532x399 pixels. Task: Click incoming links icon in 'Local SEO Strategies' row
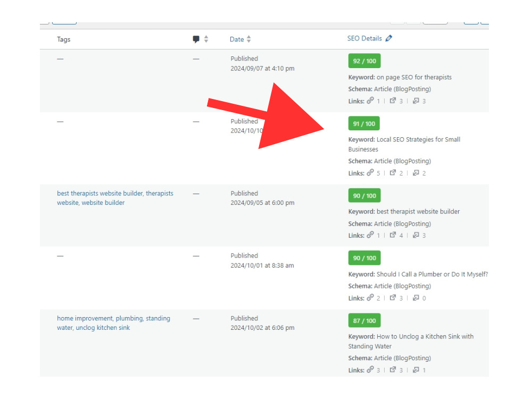pos(415,172)
